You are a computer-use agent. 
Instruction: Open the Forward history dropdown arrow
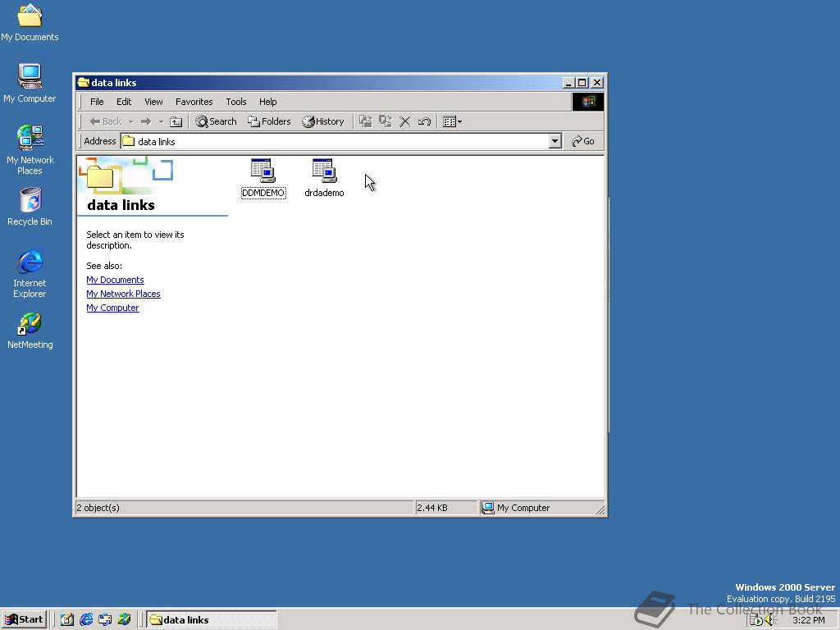click(161, 121)
